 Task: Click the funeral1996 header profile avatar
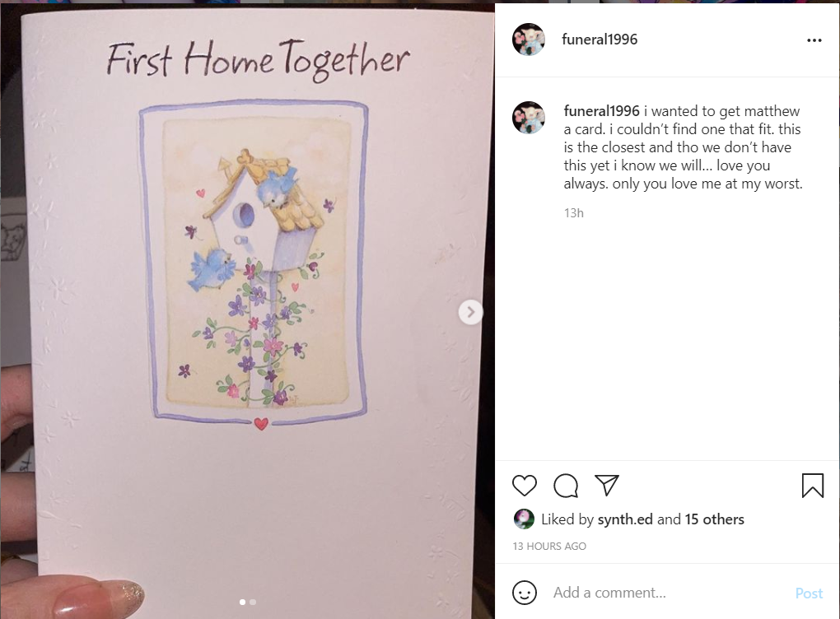[528, 39]
